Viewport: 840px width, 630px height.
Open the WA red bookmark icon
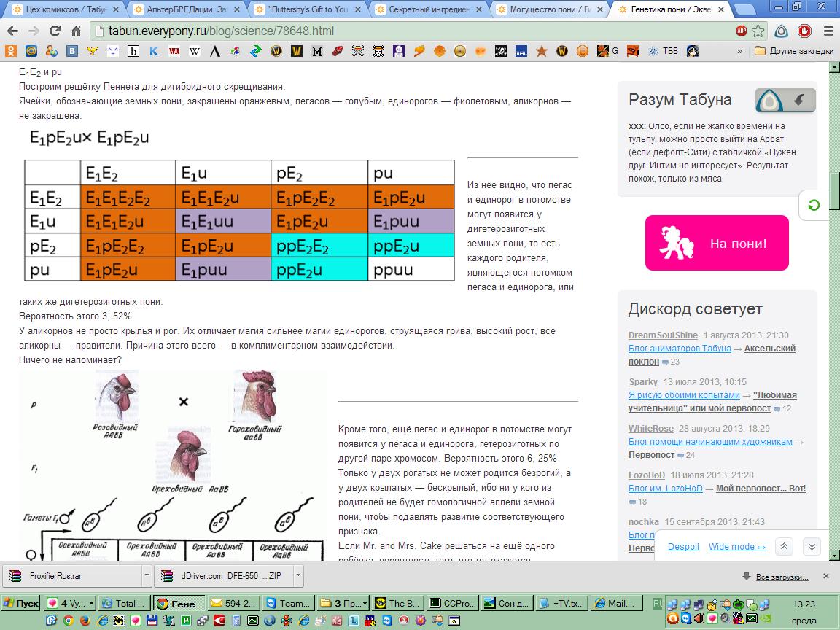pyautogui.click(x=174, y=51)
